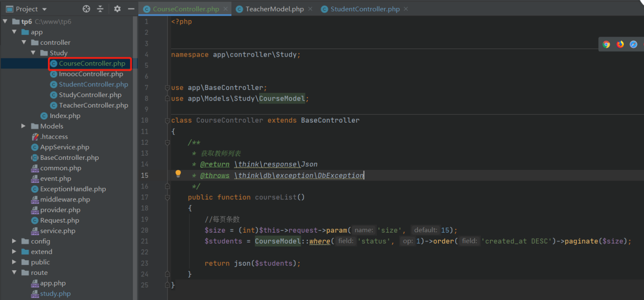Switch to TeacherModel.php tab
The height and width of the screenshot is (300, 644).
click(x=274, y=9)
